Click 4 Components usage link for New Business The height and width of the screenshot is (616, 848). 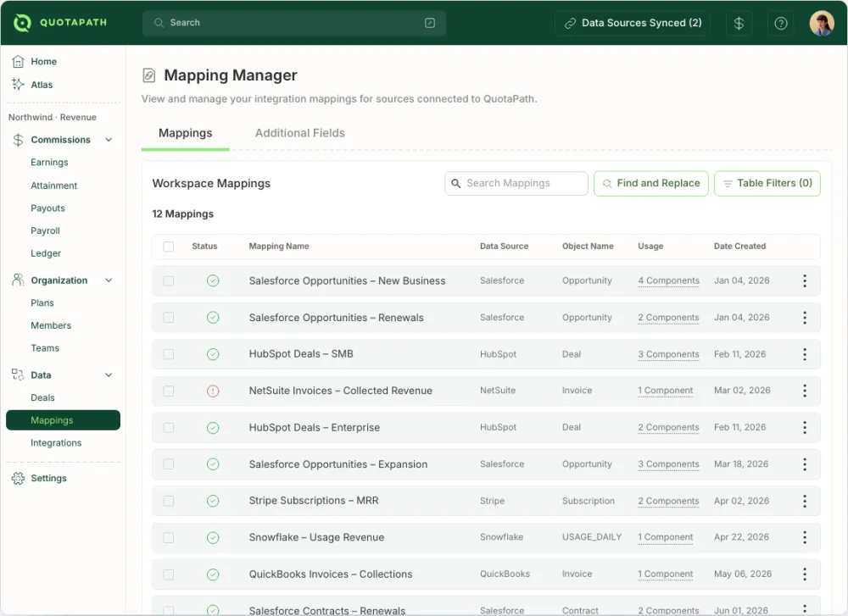pyautogui.click(x=668, y=280)
